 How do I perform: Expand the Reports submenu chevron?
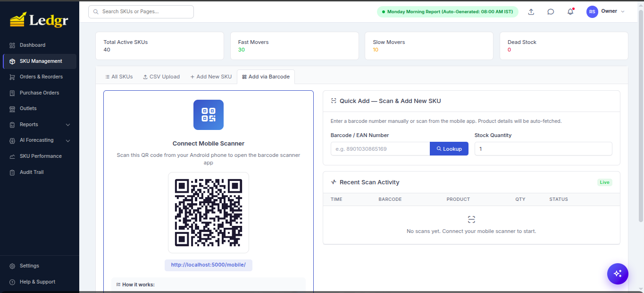(68, 125)
